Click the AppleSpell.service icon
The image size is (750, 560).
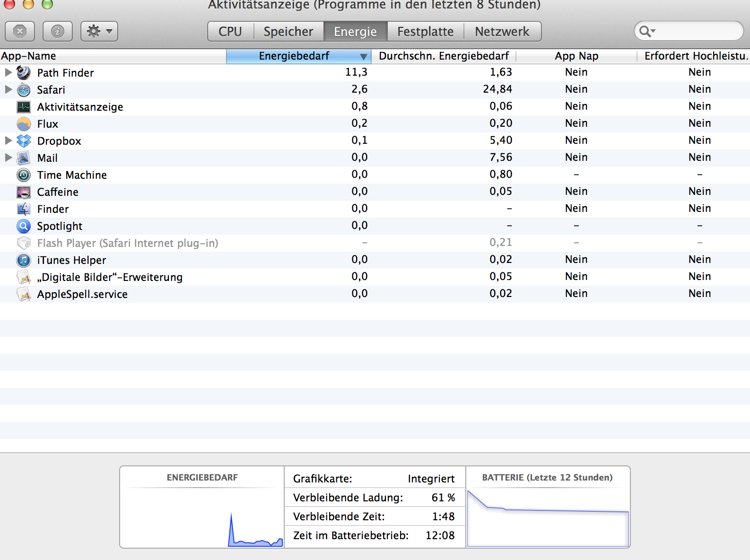(24, 294)
